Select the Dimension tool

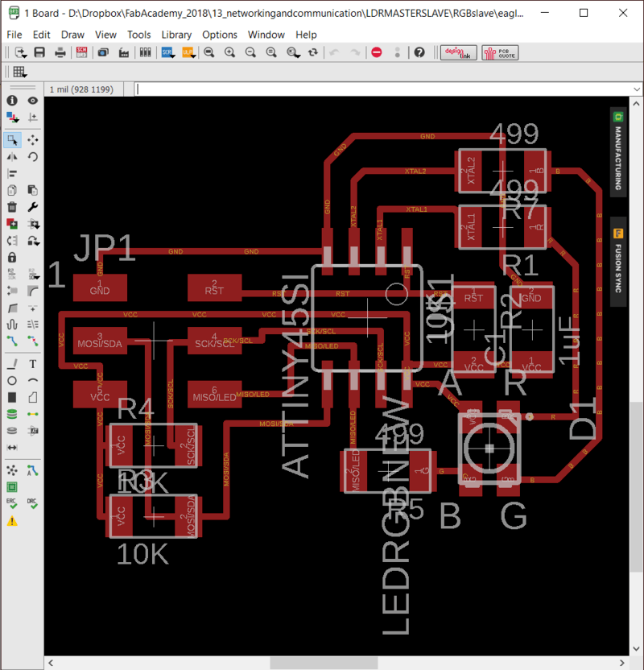(x=12, y=448)
